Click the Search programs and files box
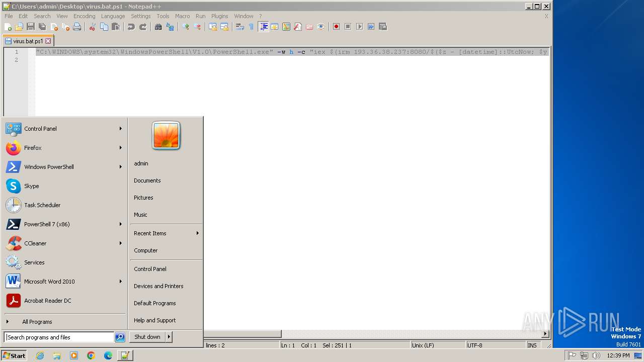 [59, 337]
